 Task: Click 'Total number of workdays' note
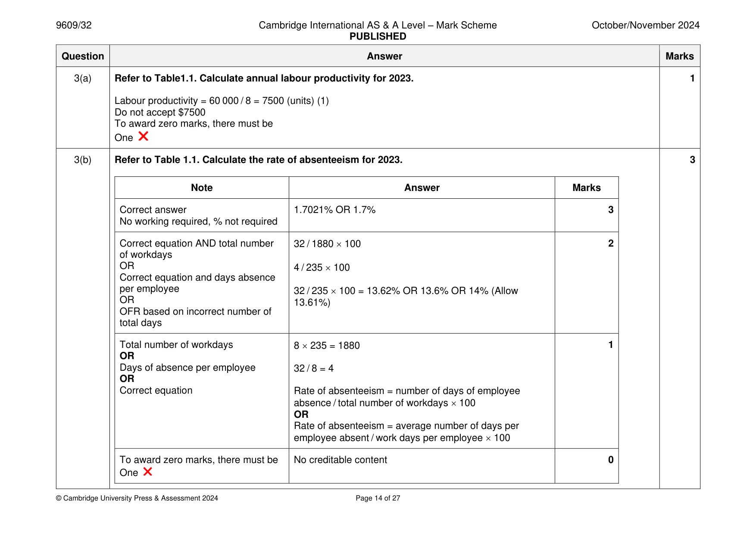tap(176, 345)
